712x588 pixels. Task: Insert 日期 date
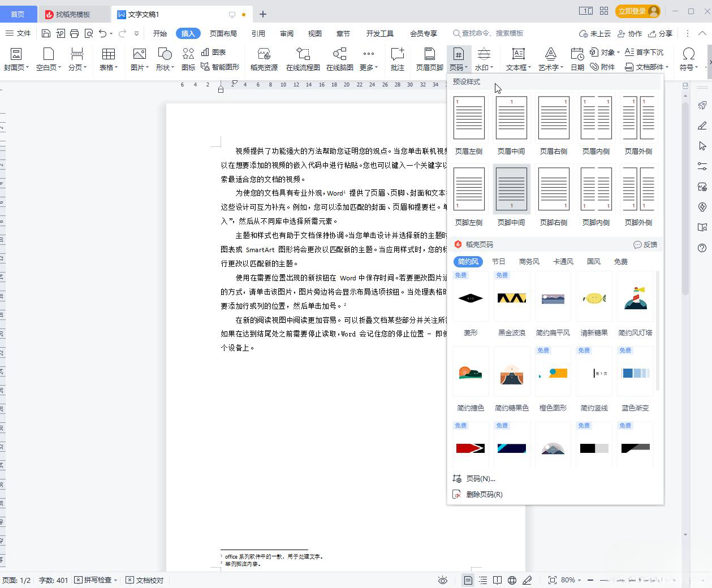pos(577,59)
